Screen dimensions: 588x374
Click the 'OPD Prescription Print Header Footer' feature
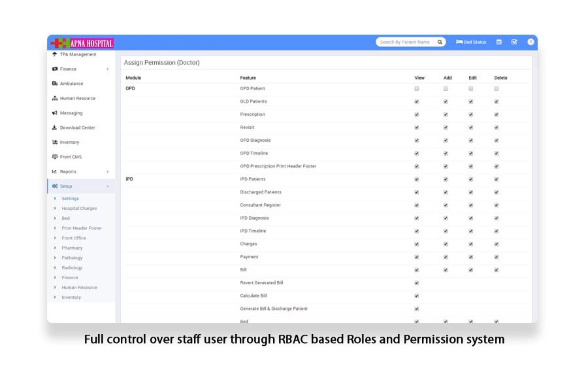(278, 166)
